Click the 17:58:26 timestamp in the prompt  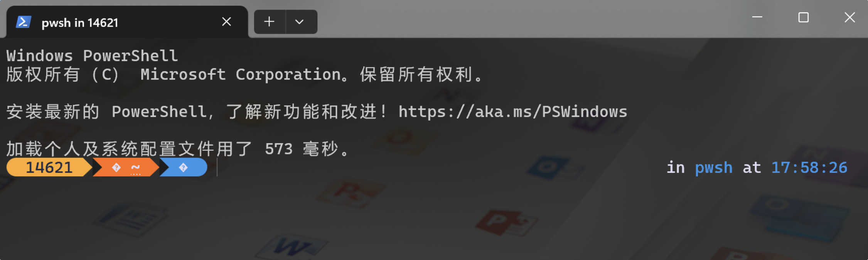click(809, 167)
